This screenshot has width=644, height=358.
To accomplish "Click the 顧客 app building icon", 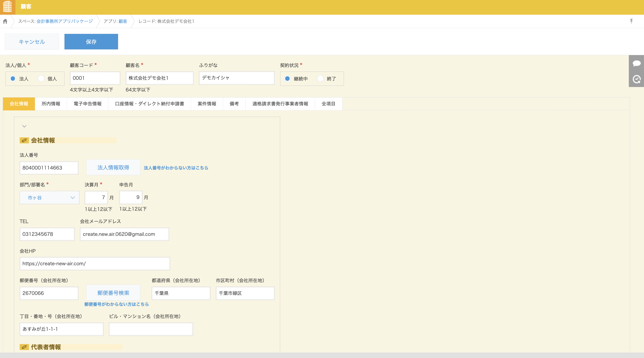I will [7, 7].
